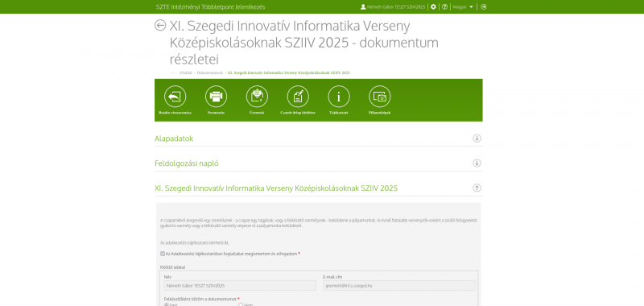644x306 pixels.
Task: Open the user profile Németh Gábor TESZT SZIIV2025
Action: pos(393,7)
